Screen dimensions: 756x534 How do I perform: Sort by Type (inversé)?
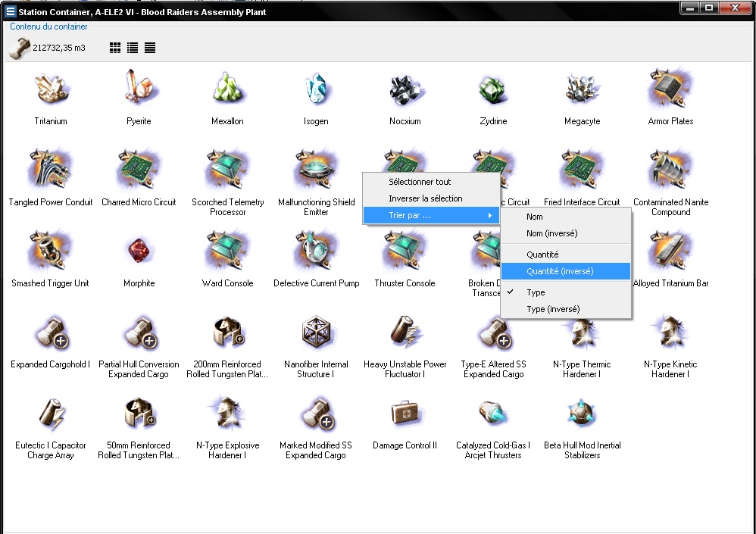pos(566,309)
